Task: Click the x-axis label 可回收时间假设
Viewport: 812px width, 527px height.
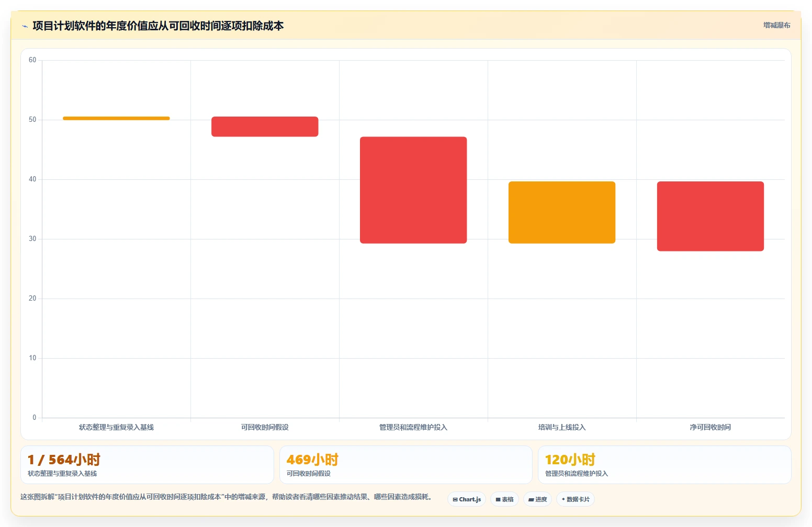Action: click(x=265, y=427)
